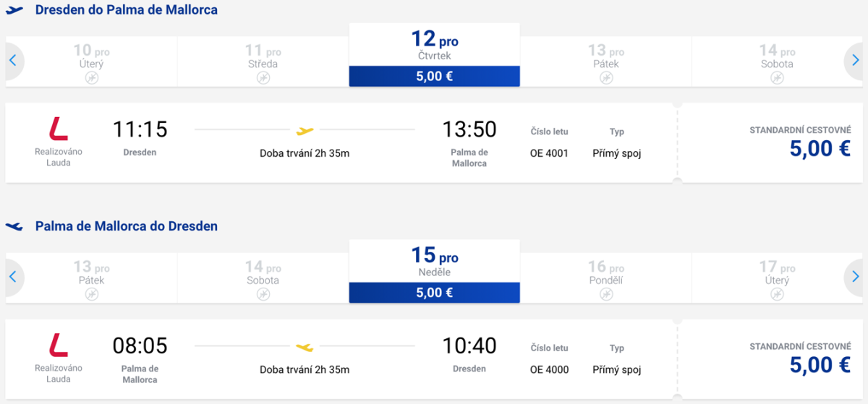Show later return dates with right arrow
868x404 pixels.
pyautogui.click(x=855, y=277)
